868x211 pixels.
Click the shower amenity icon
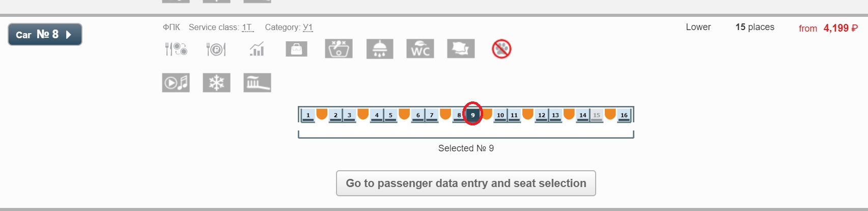tap(380, 49)
